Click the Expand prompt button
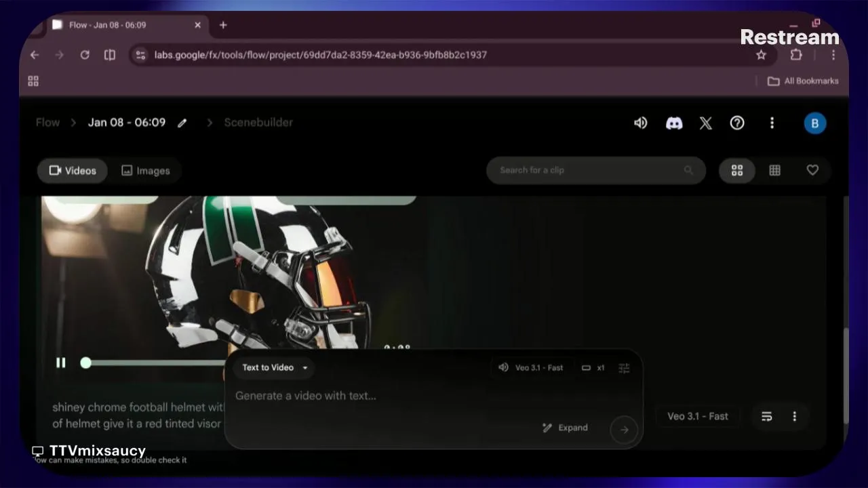Image resolution: width=868 pixels, height=488 pixels. coord(565,428)
